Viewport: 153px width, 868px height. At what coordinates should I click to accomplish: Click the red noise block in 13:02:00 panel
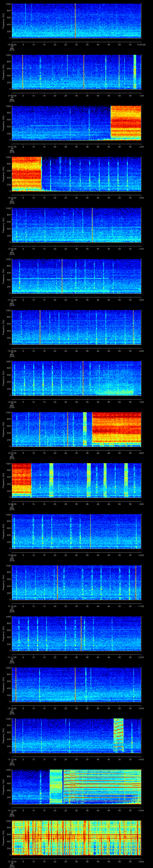27,174
